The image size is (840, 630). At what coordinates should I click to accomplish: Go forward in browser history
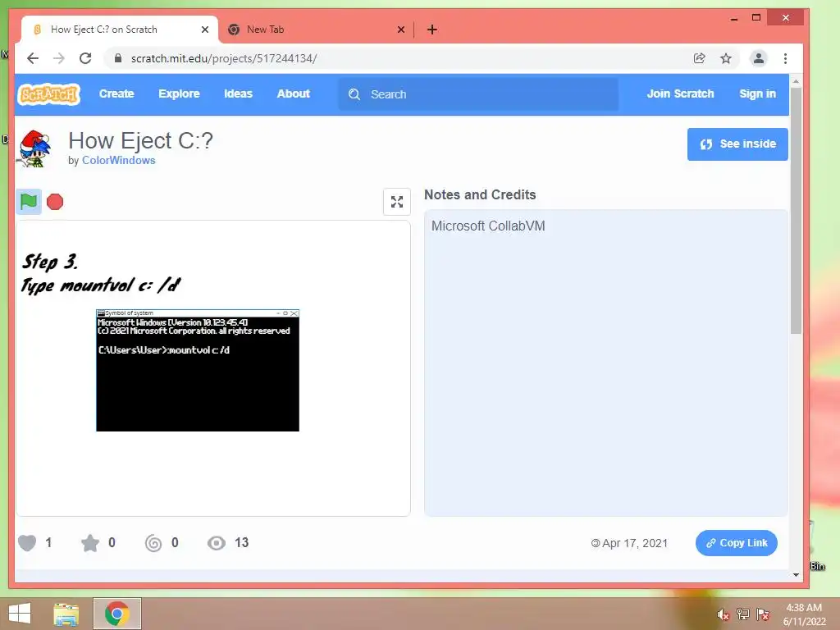59,58
